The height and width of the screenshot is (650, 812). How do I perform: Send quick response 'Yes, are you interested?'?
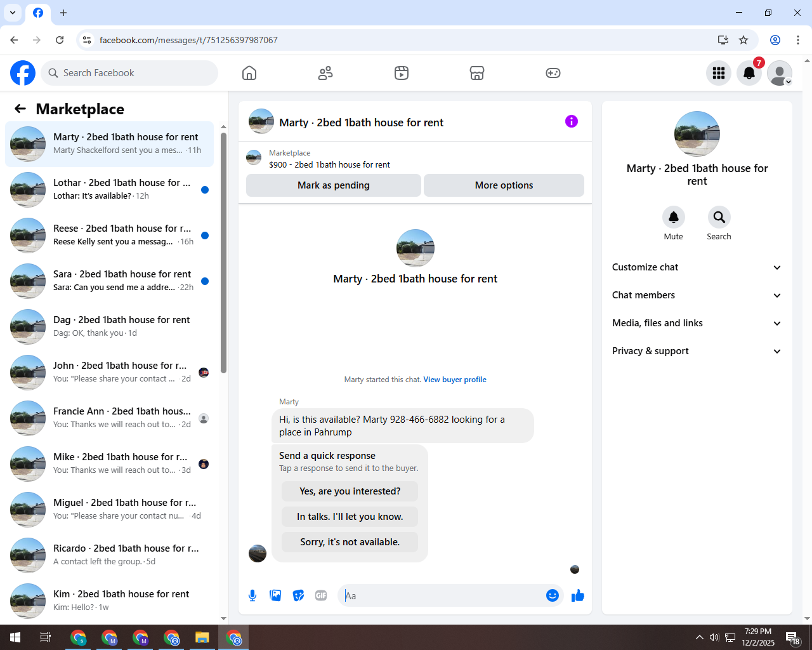click(x=350, y=491)
